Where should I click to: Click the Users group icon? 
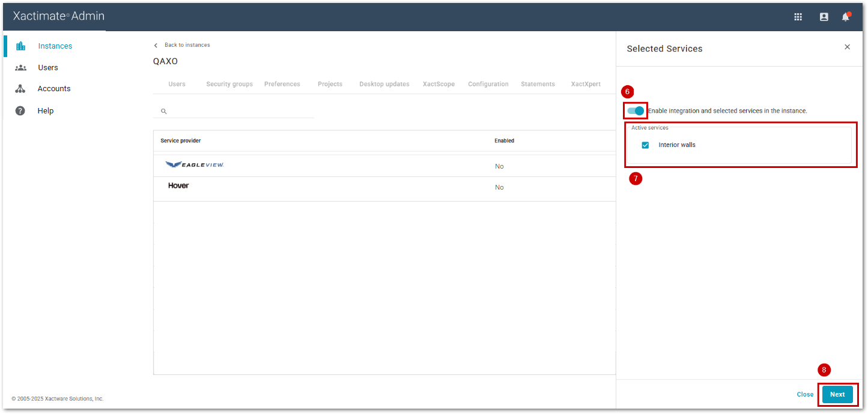tap(20, 68)
